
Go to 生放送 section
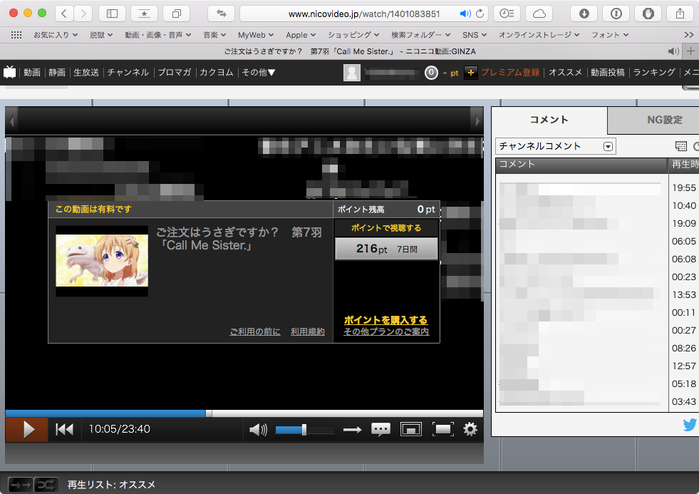(x=86, y=72)
